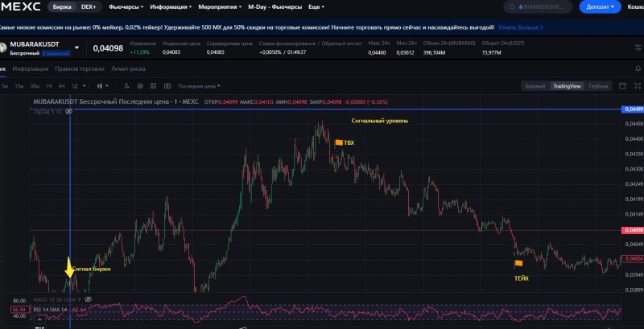This screenshot has width=644, height=329.
Task: Switch chart mode to Базовый
Action: click(535, 86)
